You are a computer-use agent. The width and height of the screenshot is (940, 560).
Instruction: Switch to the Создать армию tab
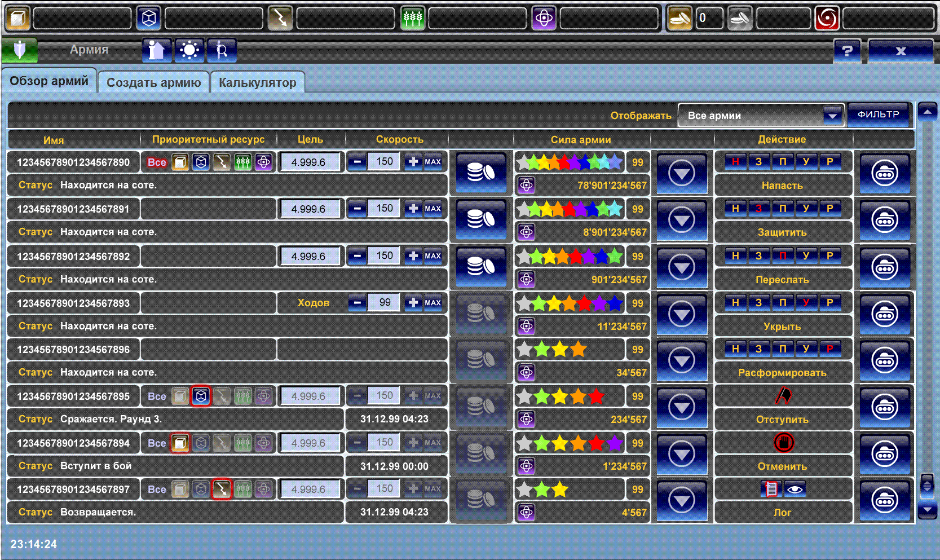tap(153, 82)
